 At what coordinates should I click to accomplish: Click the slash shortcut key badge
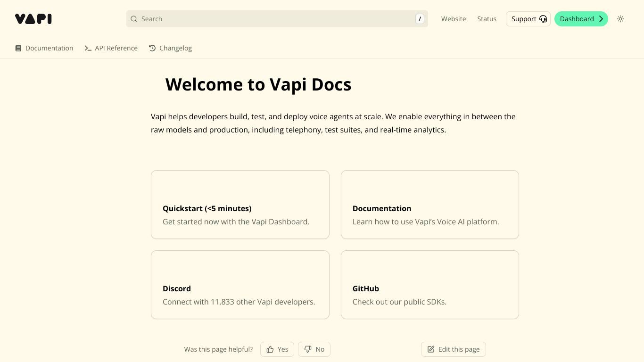point(420,19)
